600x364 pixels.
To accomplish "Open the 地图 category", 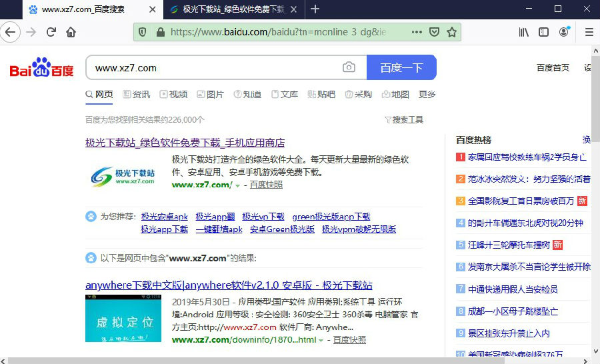I will pyautogui.click(x=395, y=95).
